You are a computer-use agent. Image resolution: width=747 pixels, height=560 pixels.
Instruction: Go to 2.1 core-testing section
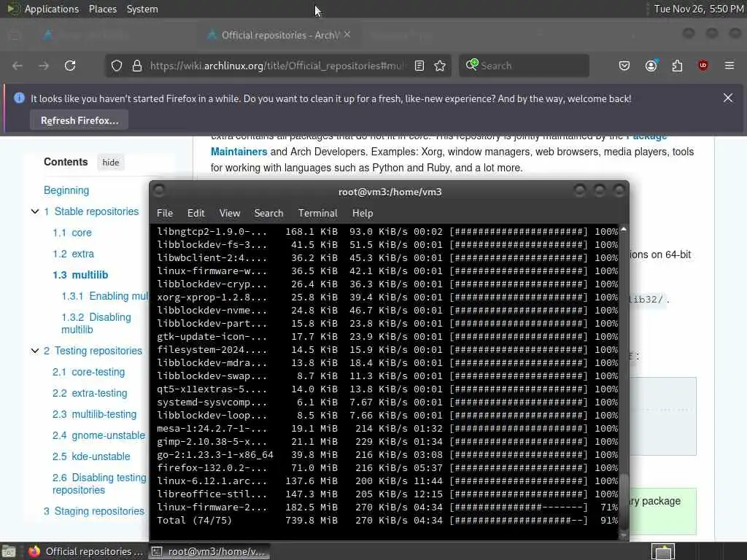pyautogui.click(x=88, y=372)
